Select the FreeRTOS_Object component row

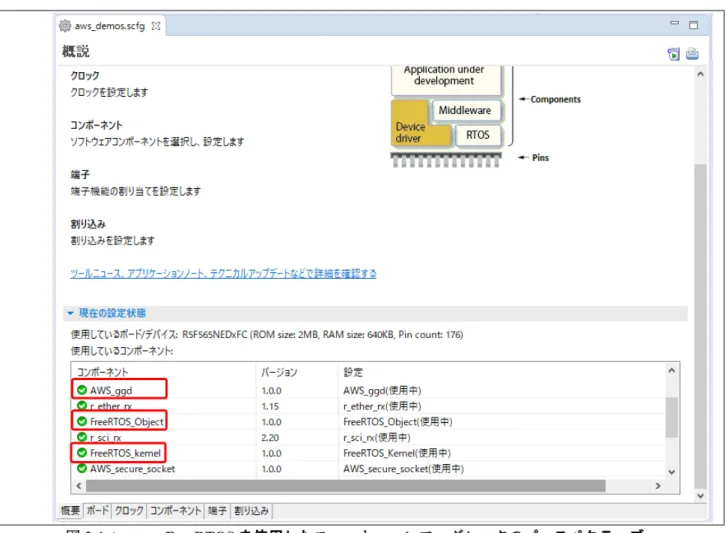point(368,421)
